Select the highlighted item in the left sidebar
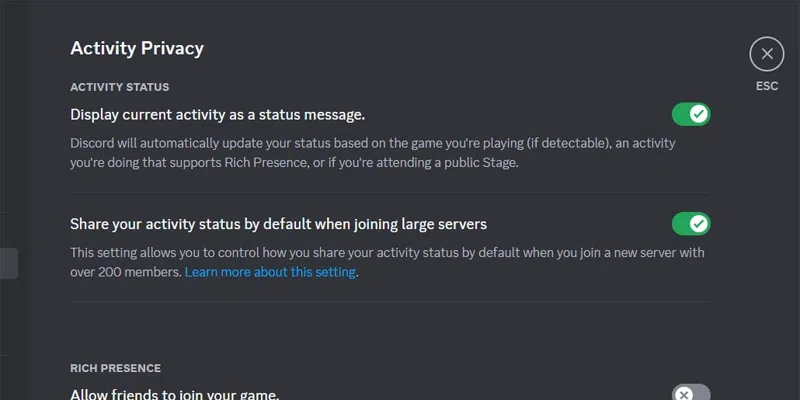This screenshot has width=800, height=400. 8,263
